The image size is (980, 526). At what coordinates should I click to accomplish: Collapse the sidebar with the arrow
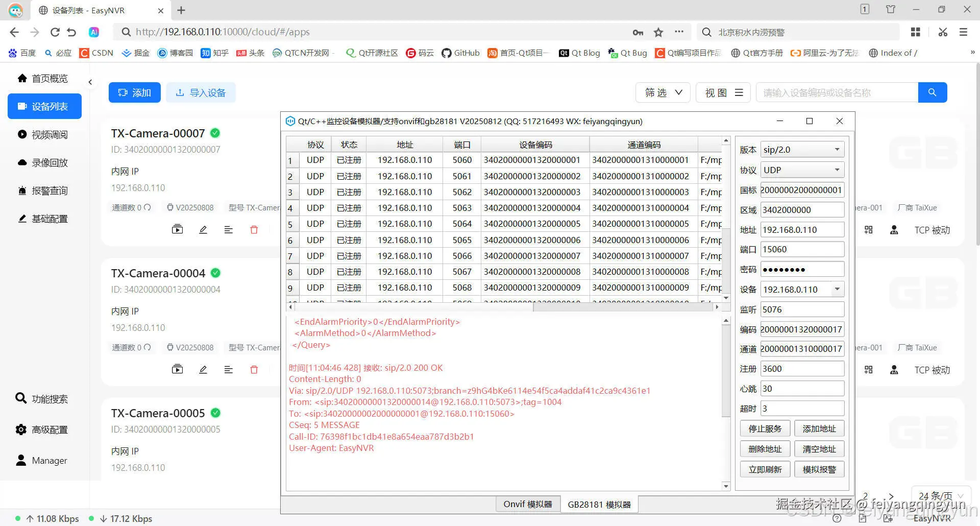click(90, 82)
